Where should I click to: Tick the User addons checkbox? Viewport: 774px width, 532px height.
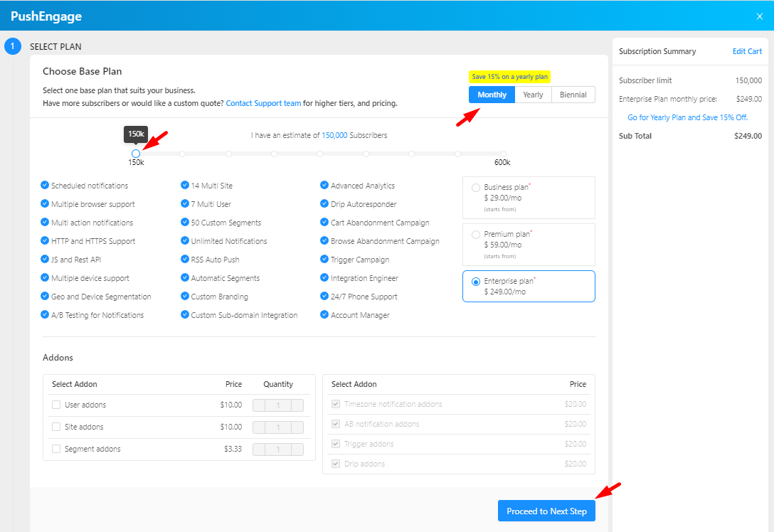pos(56,405)
